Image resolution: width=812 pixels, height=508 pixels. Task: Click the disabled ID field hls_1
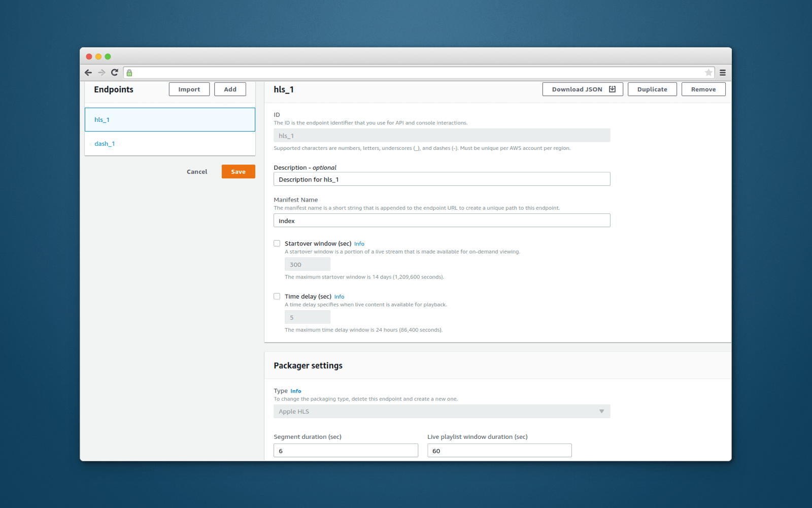coord(442,136)
